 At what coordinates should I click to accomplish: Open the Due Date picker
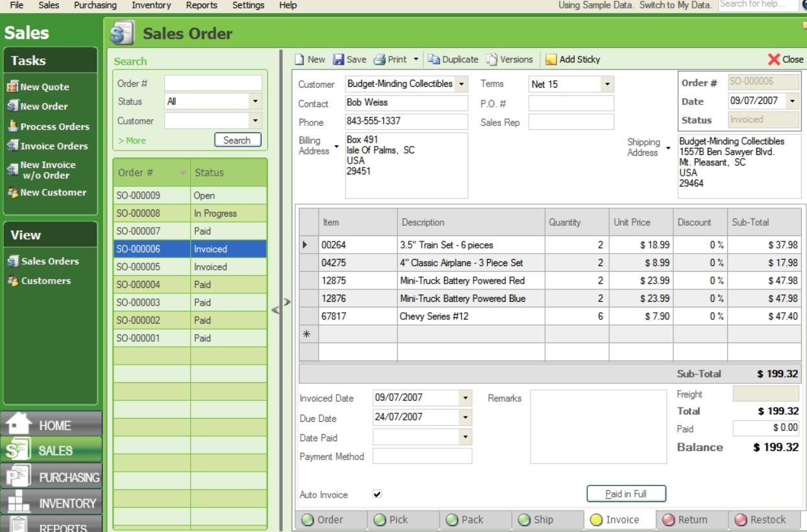(466, 417)
